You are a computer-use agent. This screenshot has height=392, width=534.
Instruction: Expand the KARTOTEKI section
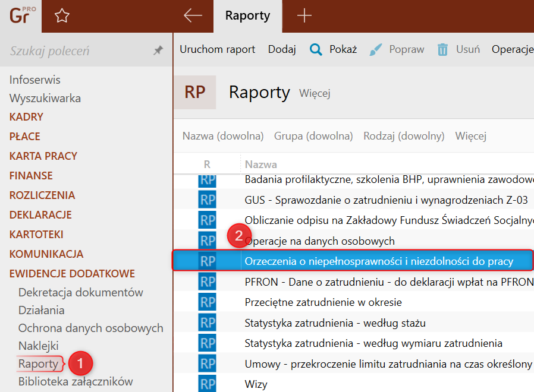[x=36, y=235]
